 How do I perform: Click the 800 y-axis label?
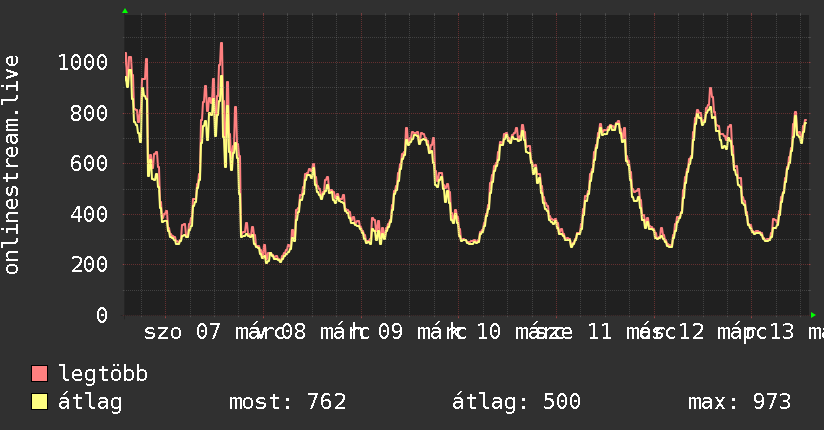click(89, 114)
